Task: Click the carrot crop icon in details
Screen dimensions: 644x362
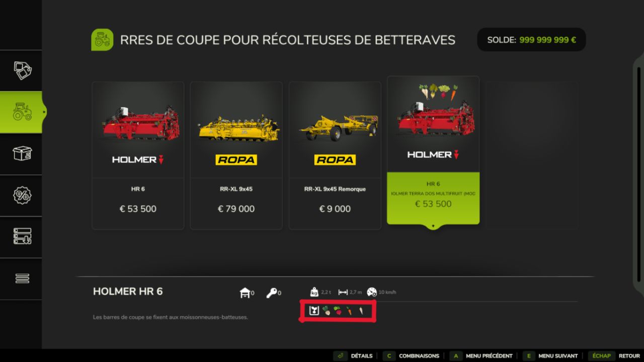Action: pos(349,311)
